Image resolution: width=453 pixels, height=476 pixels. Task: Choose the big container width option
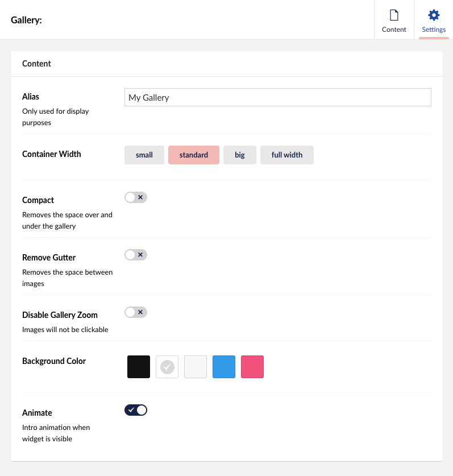tap(240, 155)
